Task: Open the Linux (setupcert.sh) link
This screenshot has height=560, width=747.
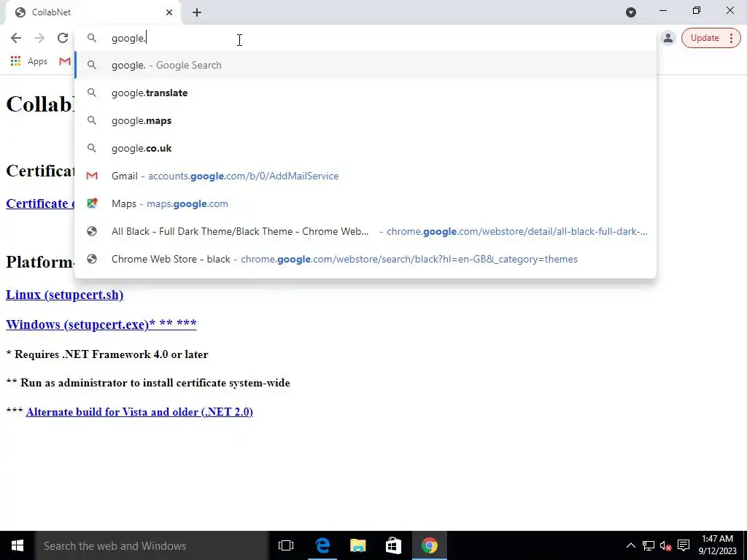Action: [64, 295]
